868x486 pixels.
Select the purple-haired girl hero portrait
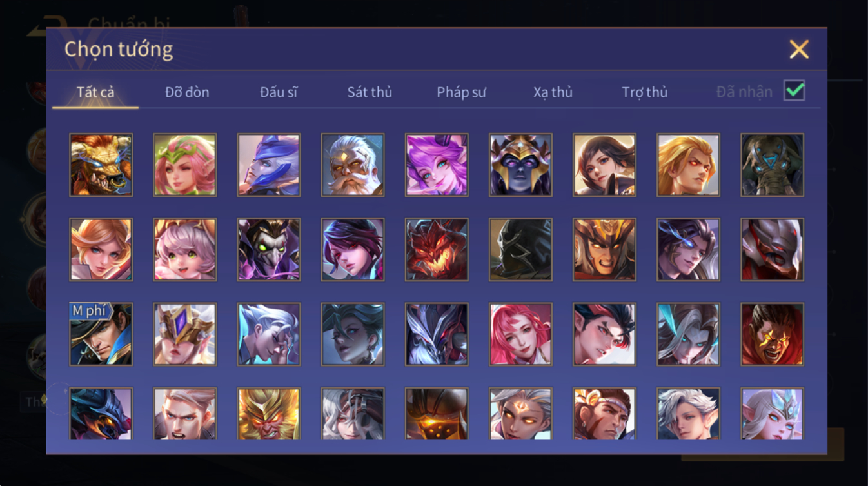tap(437, 165)
